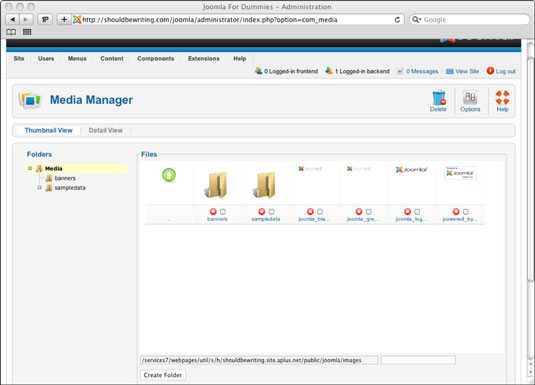Click the joomla_bla image thumbnail
This screenshot has width=535, height=385.
click(310, 169)
